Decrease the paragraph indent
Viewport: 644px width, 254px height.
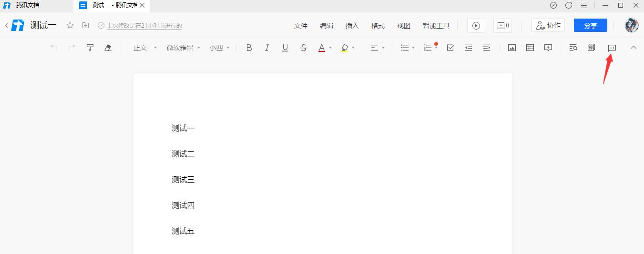pos(469,48)
